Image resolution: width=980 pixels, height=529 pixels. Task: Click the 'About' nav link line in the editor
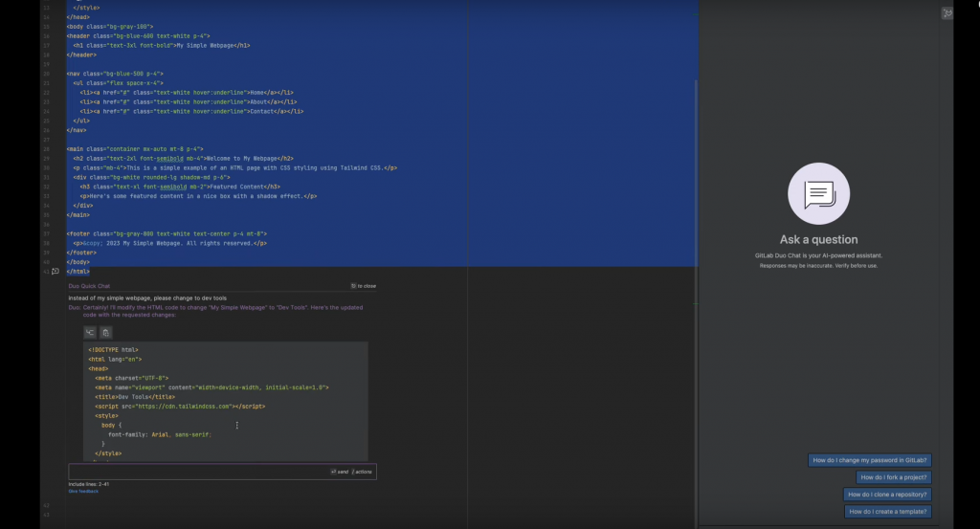point(189,101)
